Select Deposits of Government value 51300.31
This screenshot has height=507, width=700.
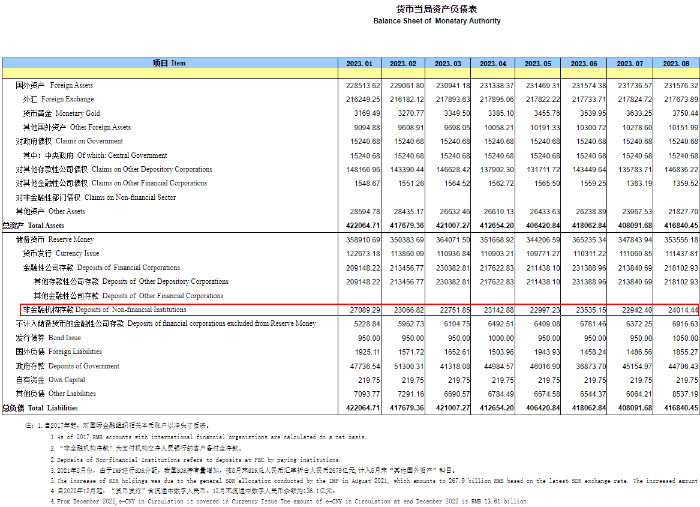pos(409,366)
